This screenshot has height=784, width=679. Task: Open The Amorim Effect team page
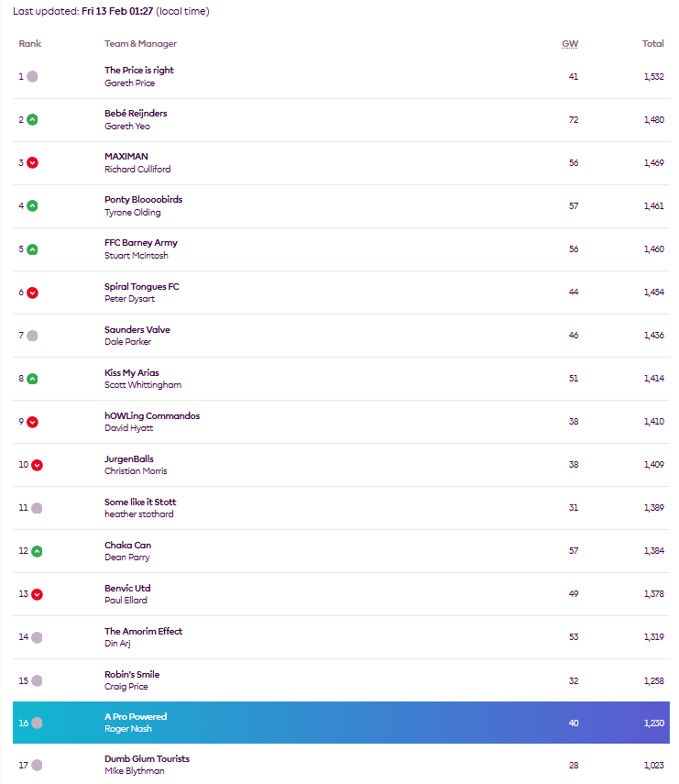(143, 632)
